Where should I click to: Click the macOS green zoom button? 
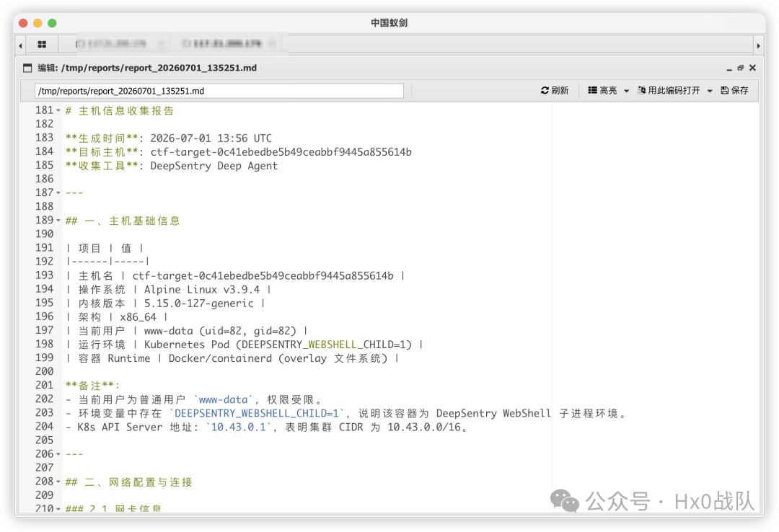tap(52, 23)
